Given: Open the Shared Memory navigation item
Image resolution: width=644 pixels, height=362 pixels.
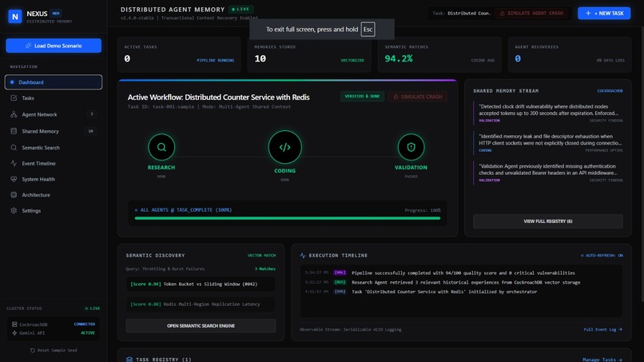Looking at the screenshot, I should pos(54,131).
